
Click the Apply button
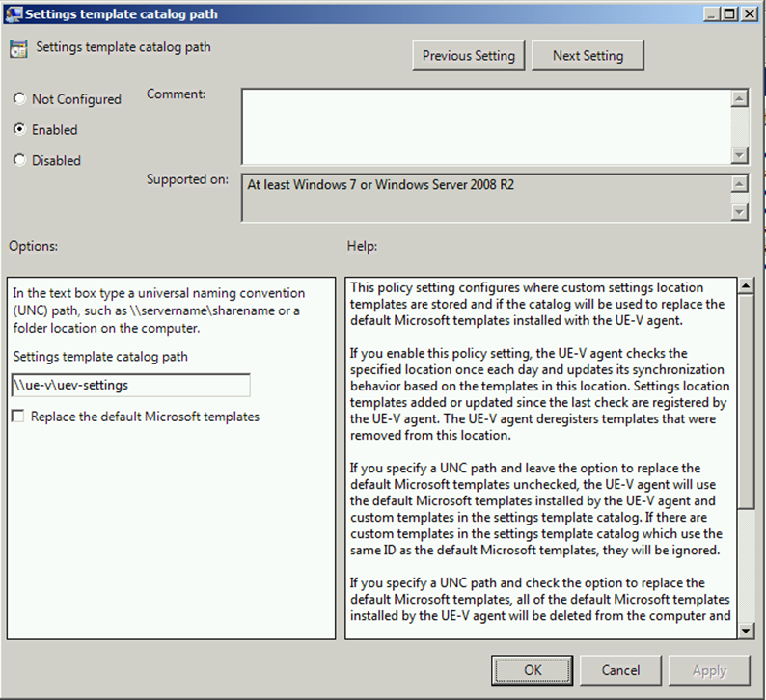click(709, 669)
